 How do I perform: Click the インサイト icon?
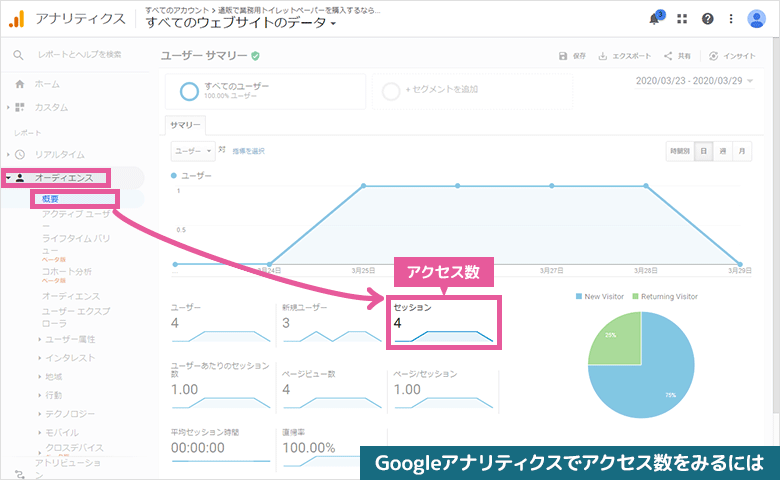point(713,56)
